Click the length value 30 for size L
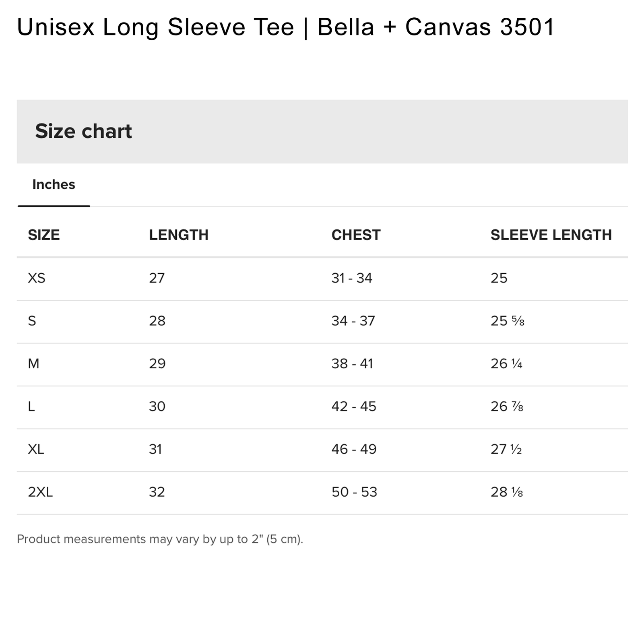This screenshot has width=644, height=644. pyautogui.click(x=157, y=407)
